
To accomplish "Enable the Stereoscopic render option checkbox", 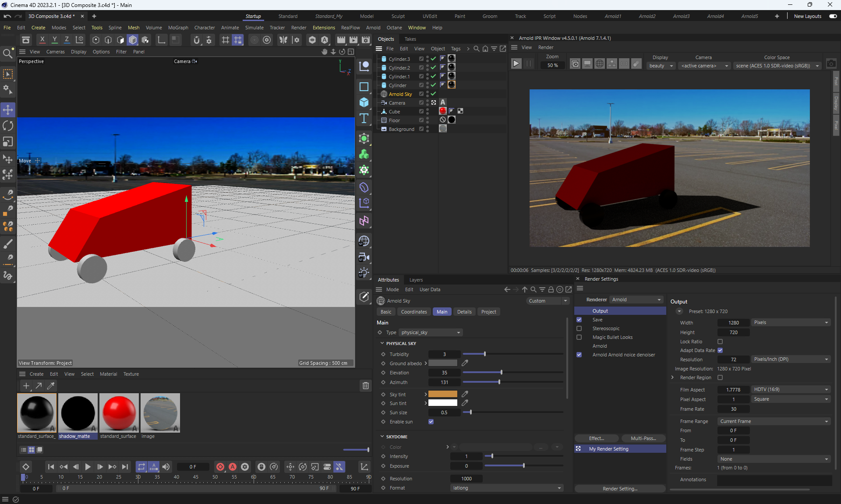I will pos(579,328).
